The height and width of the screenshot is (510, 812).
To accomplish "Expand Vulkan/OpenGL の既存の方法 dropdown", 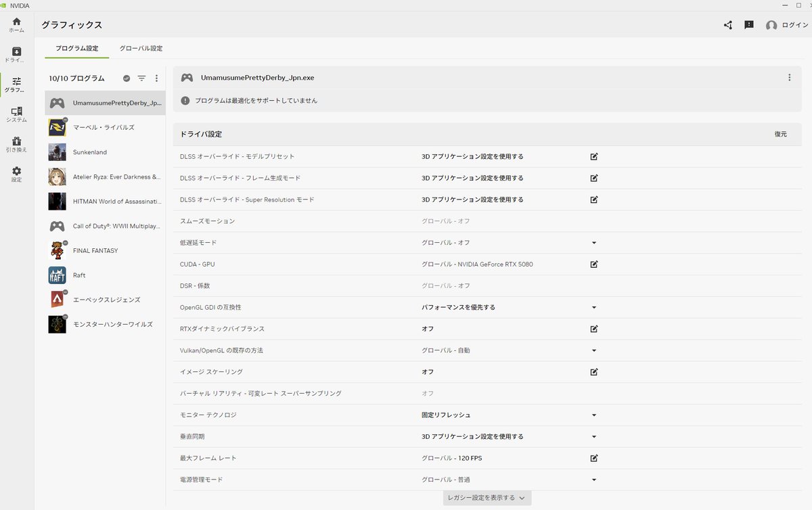I will [594, 350].
